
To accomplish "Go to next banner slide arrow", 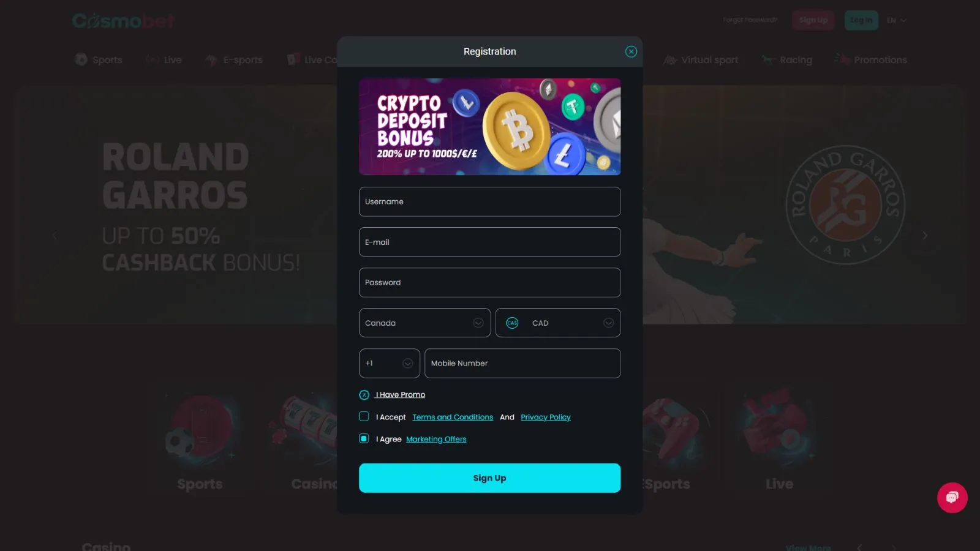I will pos(925,235).
